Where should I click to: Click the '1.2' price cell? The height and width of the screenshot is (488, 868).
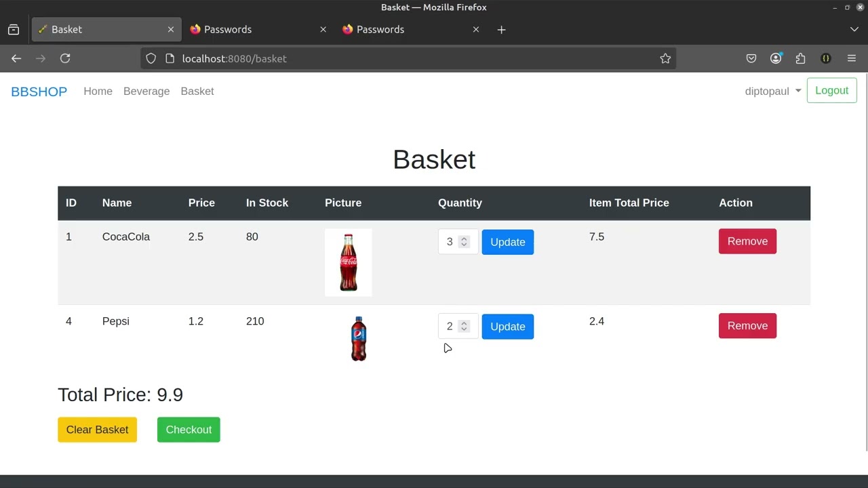pyautogui.click(x=196, y=321)
